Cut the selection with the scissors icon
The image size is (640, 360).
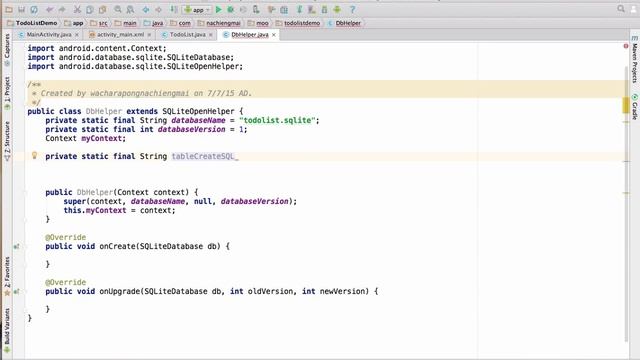coord(77,9)
